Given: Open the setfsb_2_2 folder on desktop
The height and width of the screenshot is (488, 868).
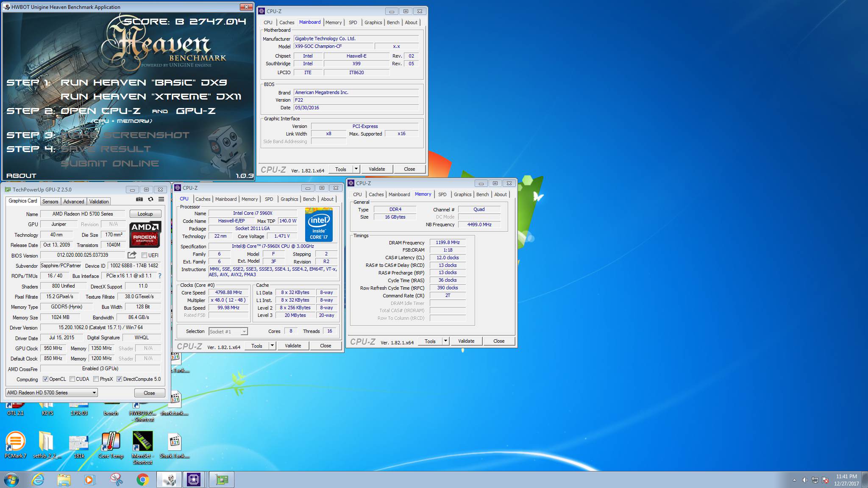Looking at the screenshot, I should (47, 445).
